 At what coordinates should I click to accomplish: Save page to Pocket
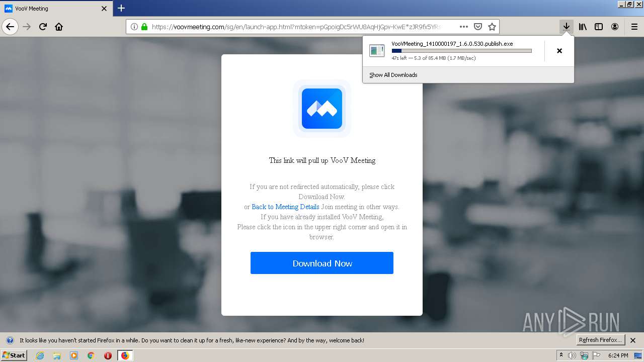point(478,27)
